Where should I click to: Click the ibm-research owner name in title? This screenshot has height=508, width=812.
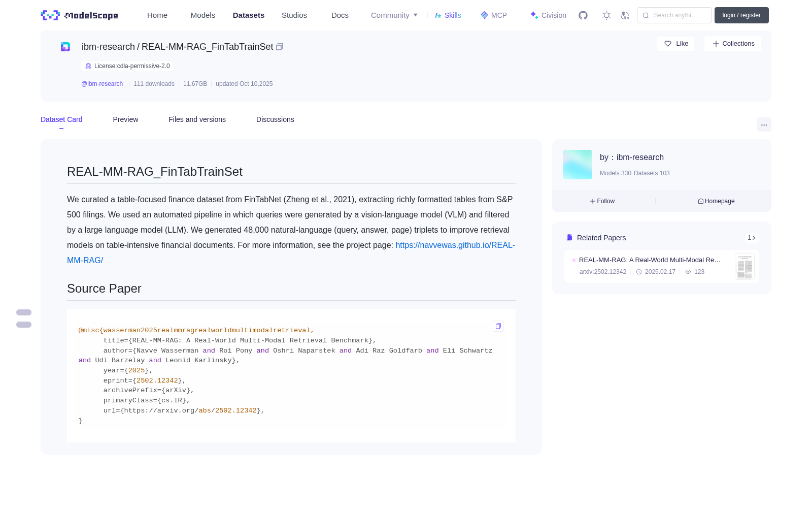108,47
